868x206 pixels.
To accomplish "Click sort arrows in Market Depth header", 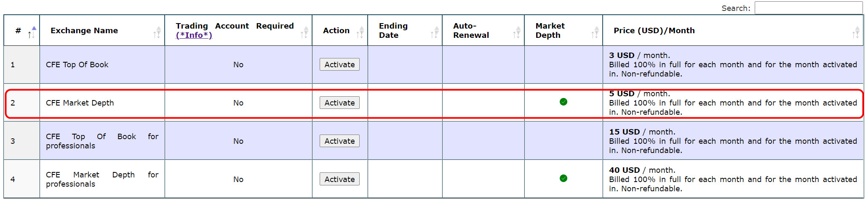I will pyautogui.click(x=595, y=32).
